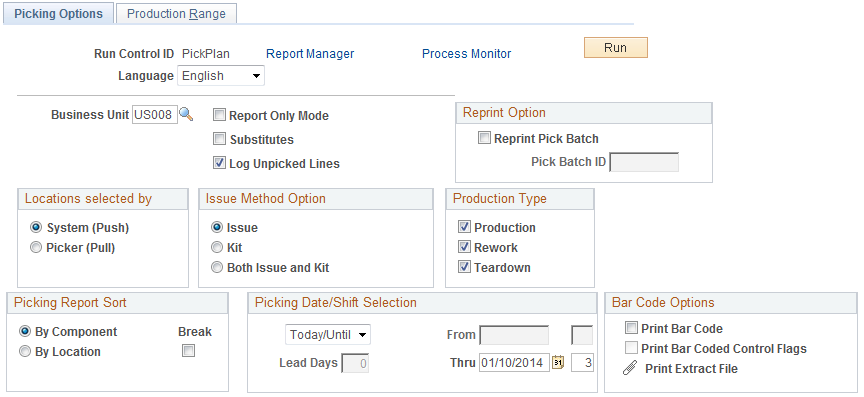This screenshot has height=397, width=864.
Task: Enable Reprint Pick Batch checkbox
Action: click(x=484, y=138)
